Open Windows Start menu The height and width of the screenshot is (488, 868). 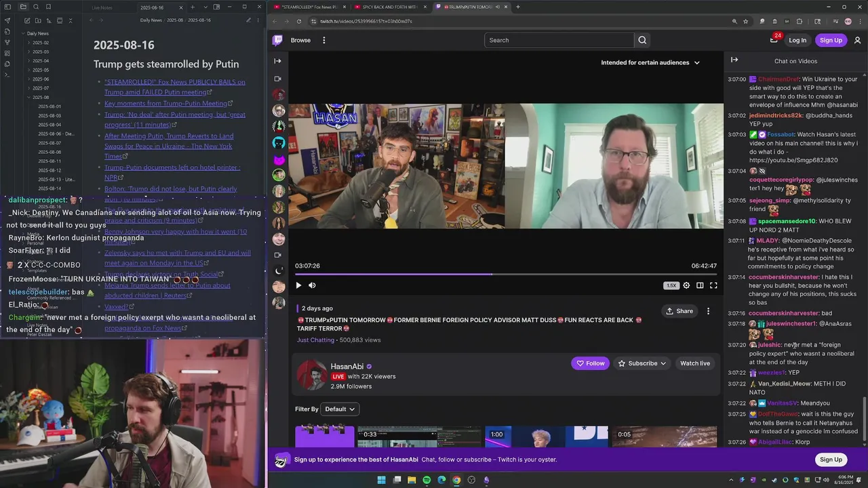381,480
